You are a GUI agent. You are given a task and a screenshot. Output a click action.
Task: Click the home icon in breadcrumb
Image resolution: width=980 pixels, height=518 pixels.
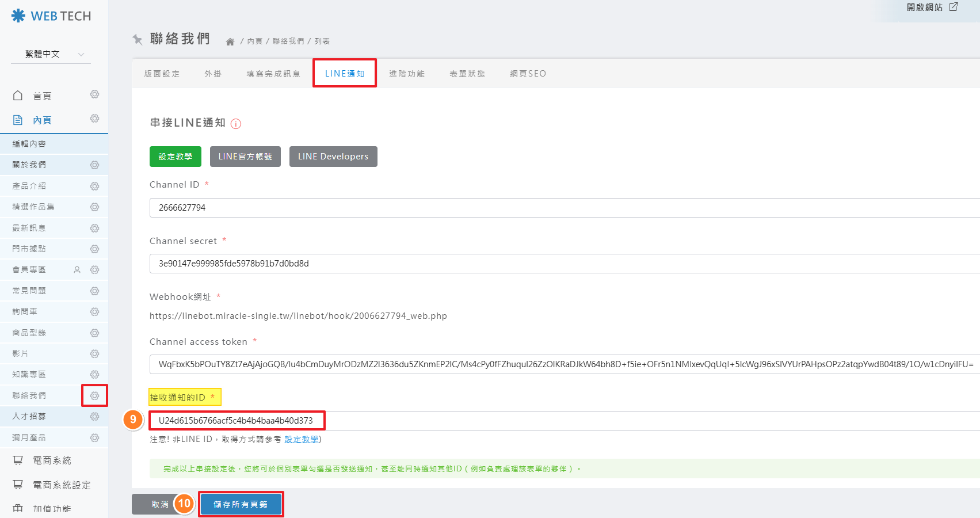click(x=230, y=41)
